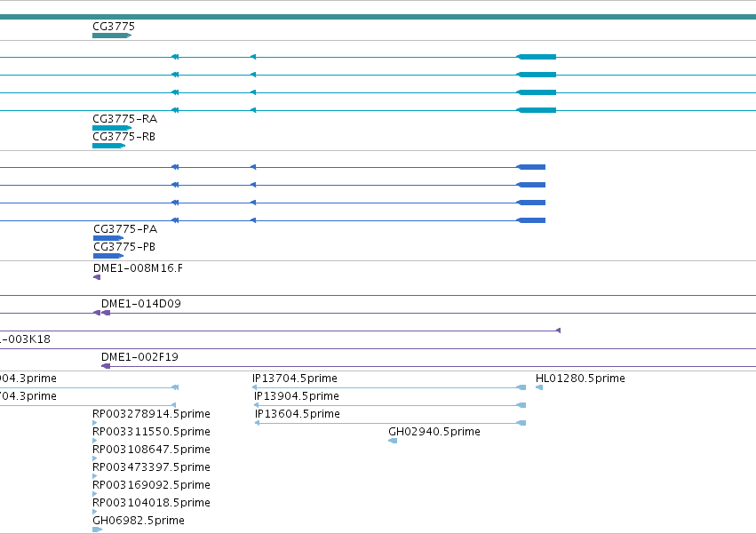Click the CG3775-PA protein label
756x534 pixels.
125,228
